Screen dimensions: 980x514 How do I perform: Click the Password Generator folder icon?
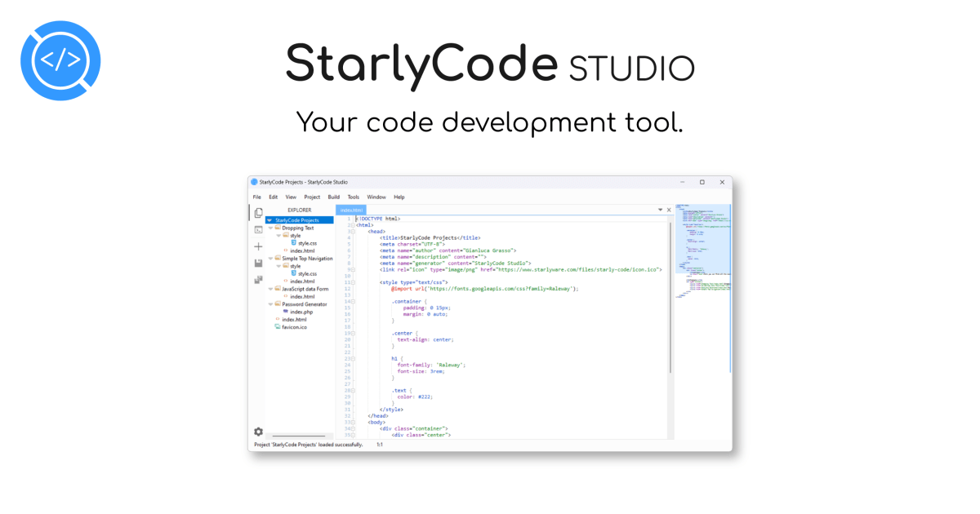(278, 304)
